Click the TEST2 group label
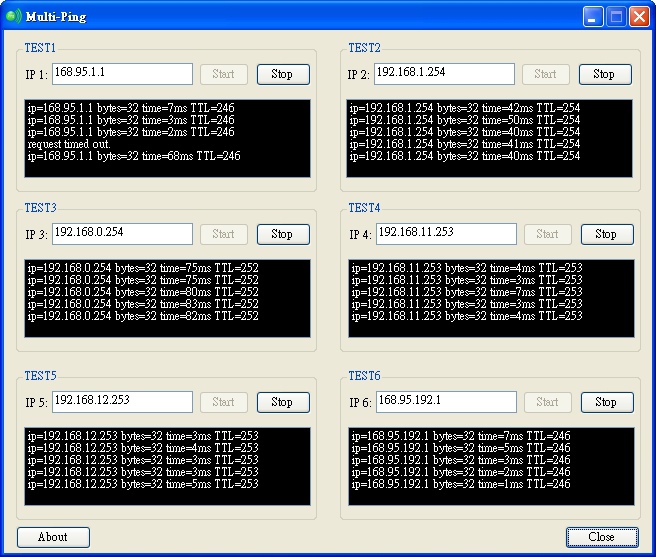This screenshot has height=557, width=656. click(364, 48)
